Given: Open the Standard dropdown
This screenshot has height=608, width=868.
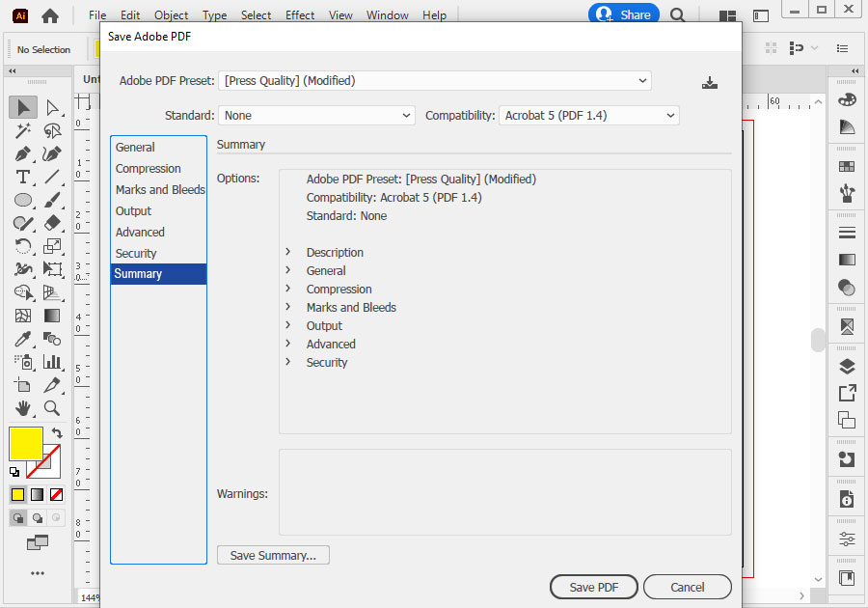Looking at the screenshot, I should tap(316, 115).
